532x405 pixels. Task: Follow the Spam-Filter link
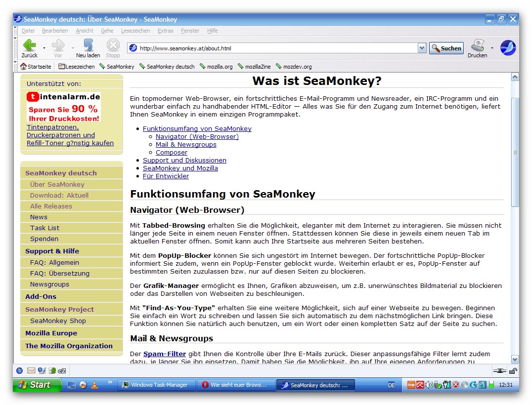[x=165, y=354]
